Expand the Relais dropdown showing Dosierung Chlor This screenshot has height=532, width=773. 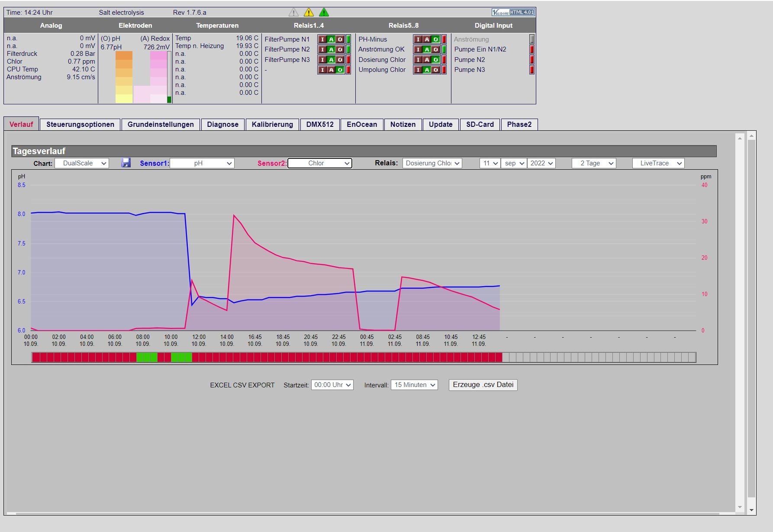click(432, 163)
